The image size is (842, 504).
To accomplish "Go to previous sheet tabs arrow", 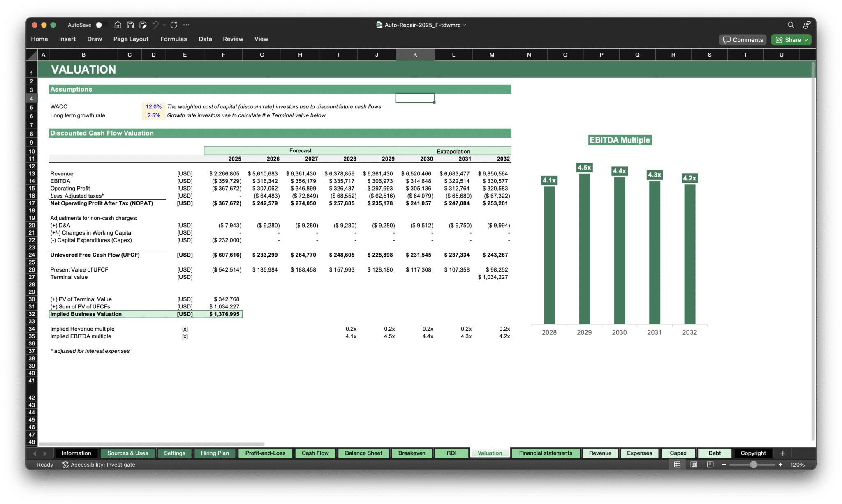I will [x=35, y=453].
